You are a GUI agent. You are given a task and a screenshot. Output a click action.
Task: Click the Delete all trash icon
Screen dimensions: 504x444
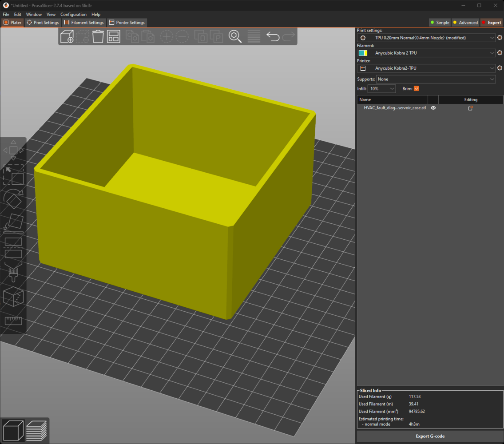click(98, 36)
